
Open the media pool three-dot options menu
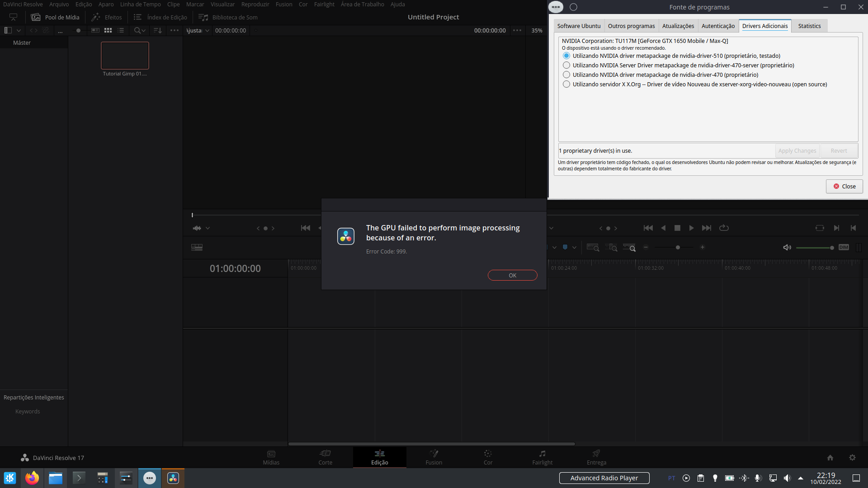[x=175, y=30]
